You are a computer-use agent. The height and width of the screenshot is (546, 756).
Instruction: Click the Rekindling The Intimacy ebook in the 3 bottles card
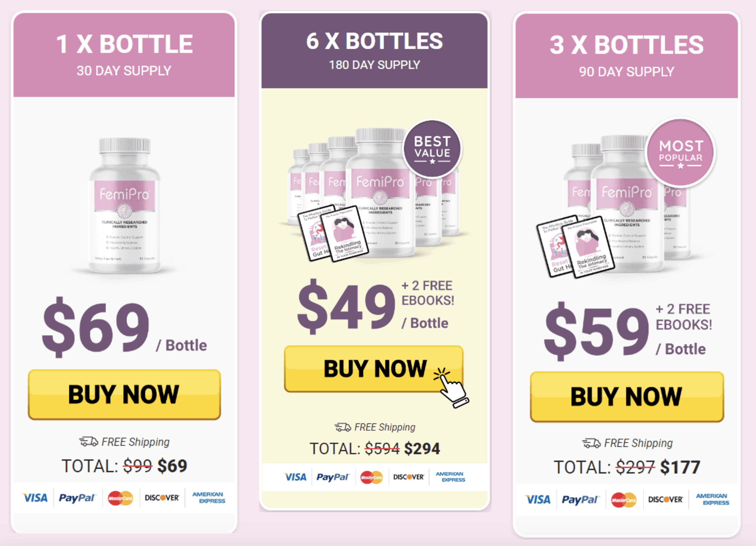pos(588,247)
